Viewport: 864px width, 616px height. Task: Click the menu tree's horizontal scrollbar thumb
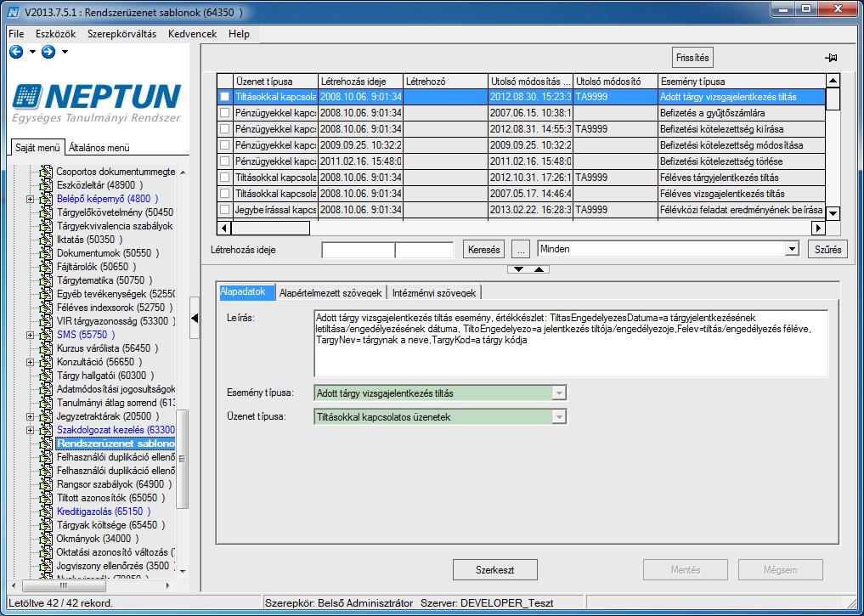tap(64, 585)
